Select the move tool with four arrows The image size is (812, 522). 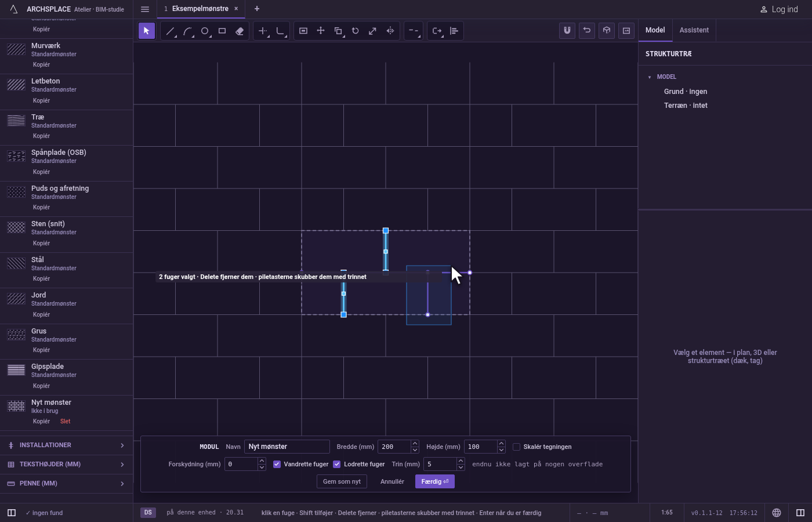pos(321,31)
